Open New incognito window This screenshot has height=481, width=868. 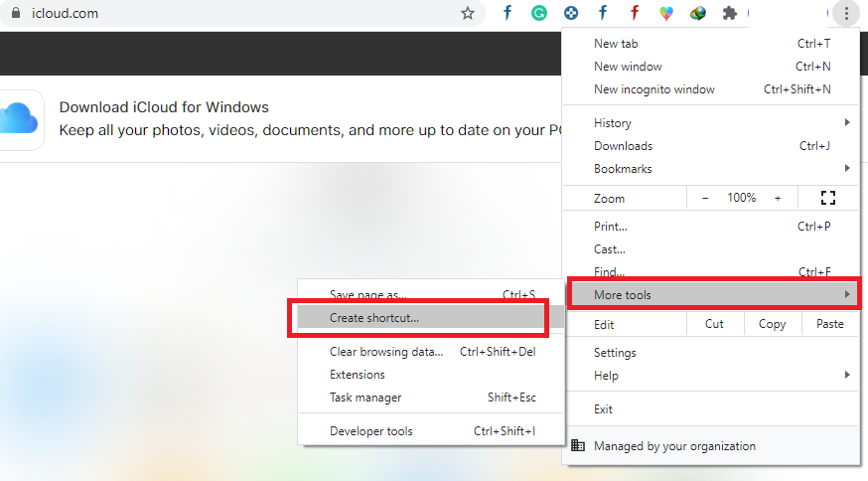pyautogui.click(x=653, y=89)
